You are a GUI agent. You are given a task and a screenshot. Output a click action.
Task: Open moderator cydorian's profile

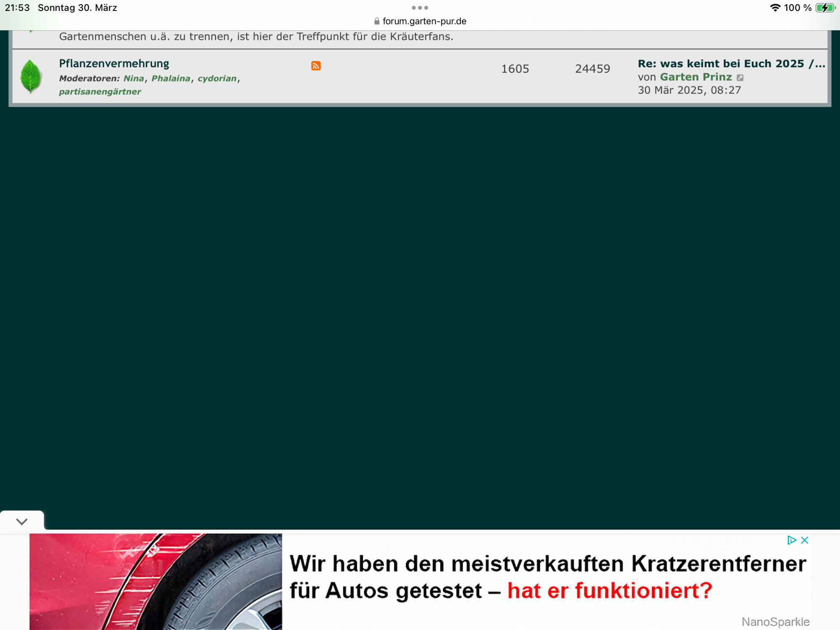217,79
